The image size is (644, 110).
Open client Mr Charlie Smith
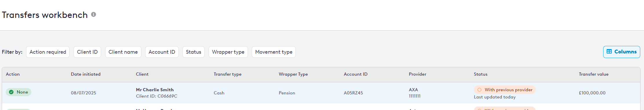(155, 90)
